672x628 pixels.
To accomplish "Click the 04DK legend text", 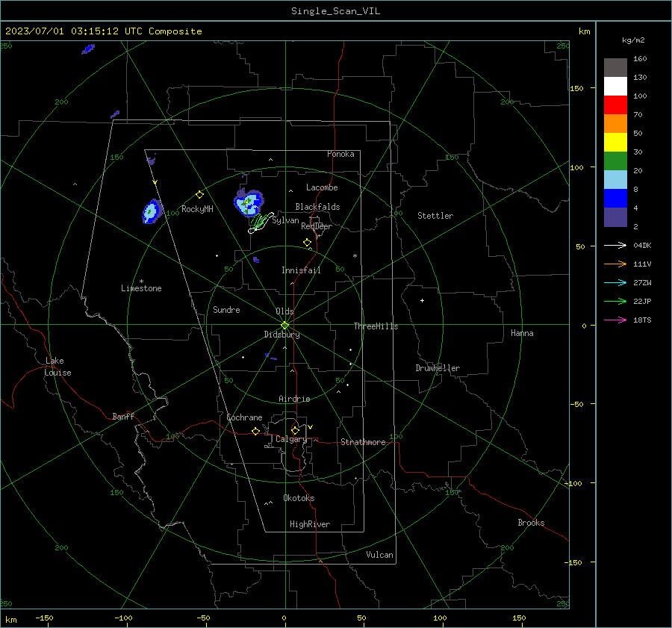I will coord(642,246).
